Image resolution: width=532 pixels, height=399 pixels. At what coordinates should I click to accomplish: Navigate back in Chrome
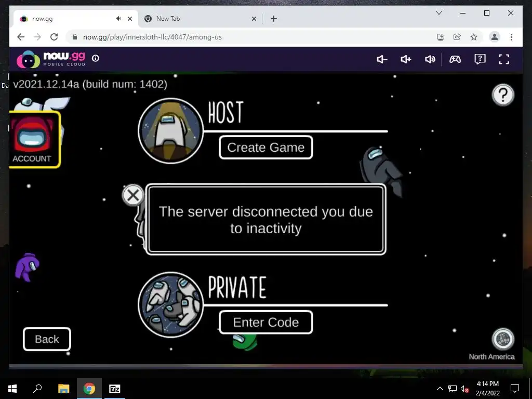click(x=21, y=37)
